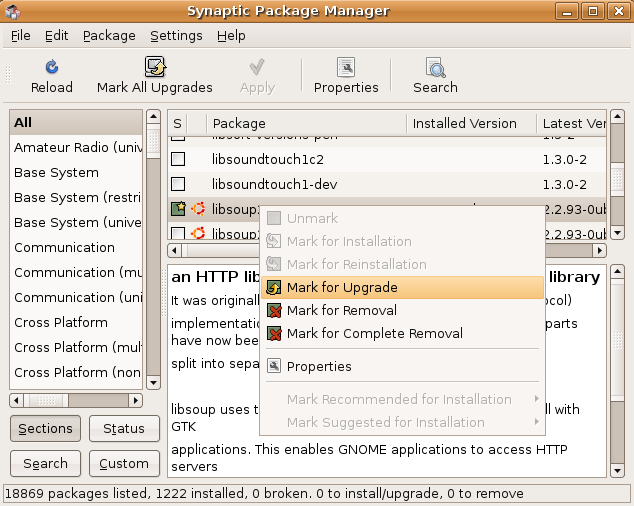Click the Custom filter button
The height and width of the screenshot is (506, 634).
click(x=124, y=463)
